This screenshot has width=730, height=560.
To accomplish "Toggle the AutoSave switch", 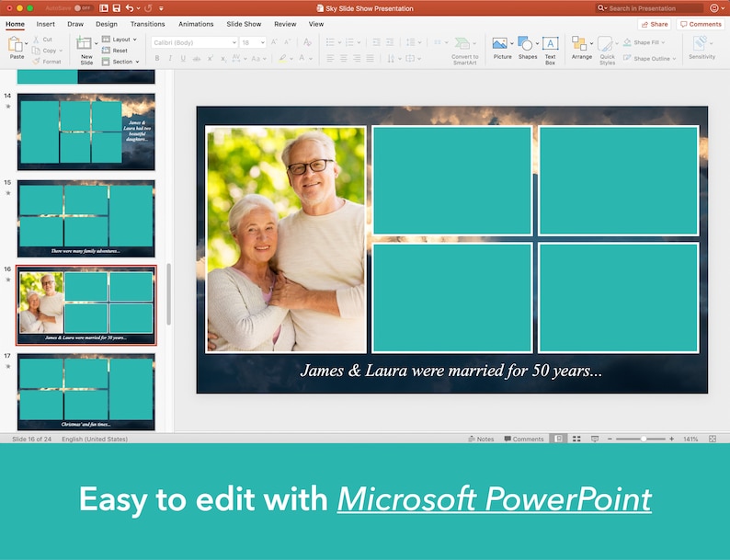I will (x=83, y=8).
